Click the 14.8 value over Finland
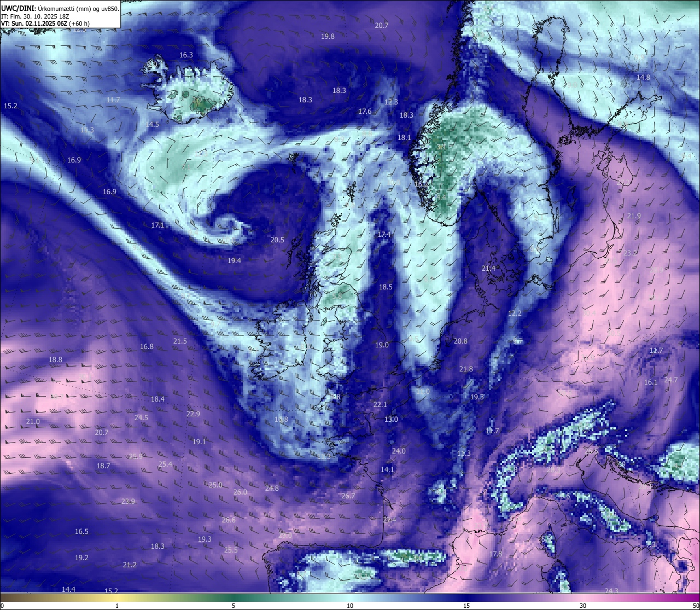 point(643,77)
